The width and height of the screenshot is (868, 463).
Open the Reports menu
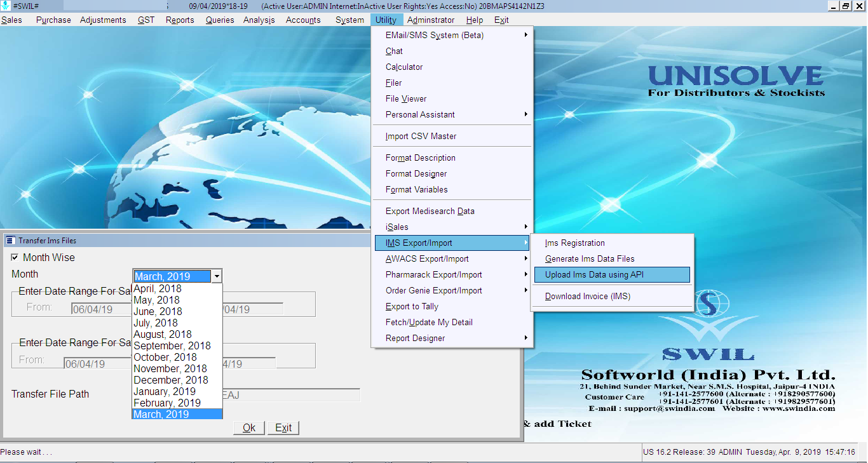(x=180, y=20)
